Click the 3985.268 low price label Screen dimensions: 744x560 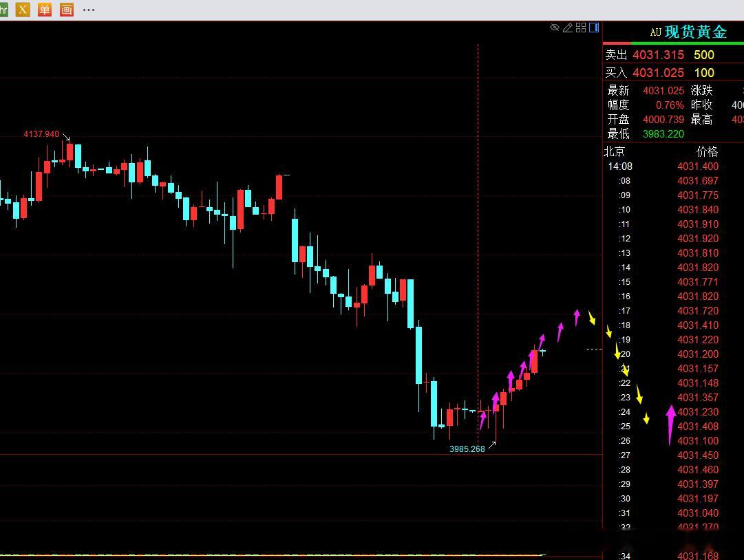[467, 449]
